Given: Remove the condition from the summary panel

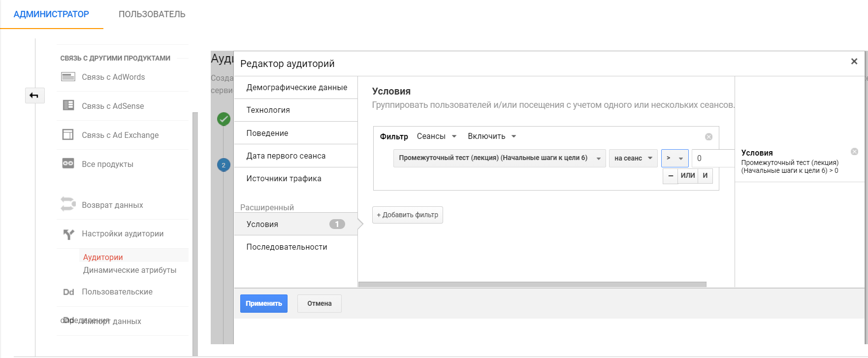Looking at the screenshot, I should [854, 152].
